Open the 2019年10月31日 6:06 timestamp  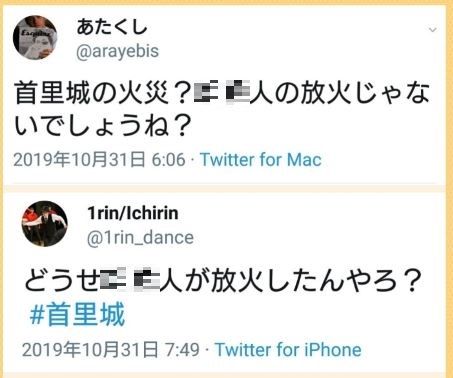[99, 160]
